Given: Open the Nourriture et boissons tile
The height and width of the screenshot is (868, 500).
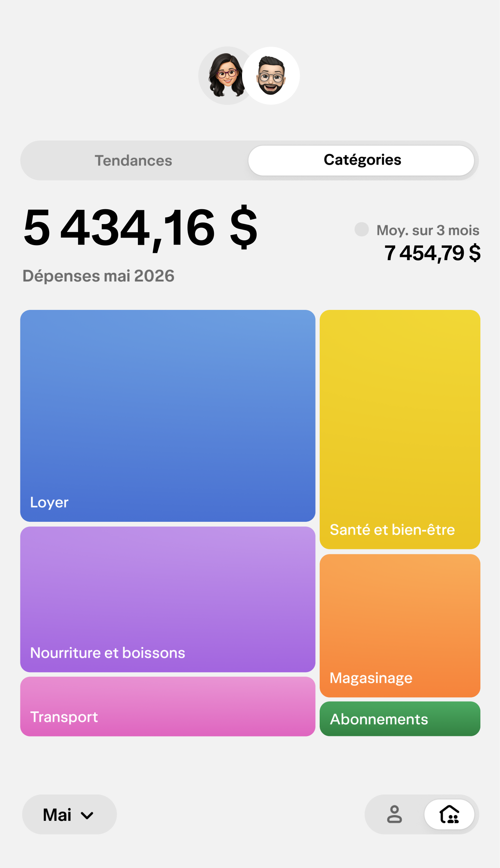Looking at the screenshot, I should tap(167, 599).
